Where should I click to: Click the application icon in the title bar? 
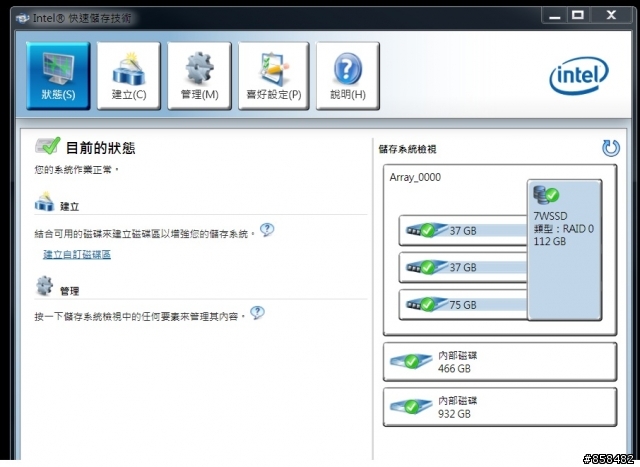coord(22,18)
